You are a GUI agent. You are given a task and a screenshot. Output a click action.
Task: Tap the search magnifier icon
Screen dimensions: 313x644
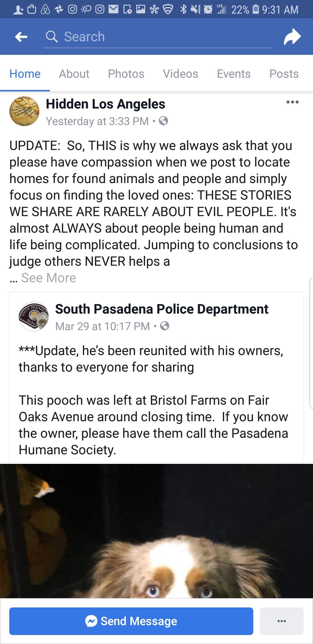pos(52,37)
